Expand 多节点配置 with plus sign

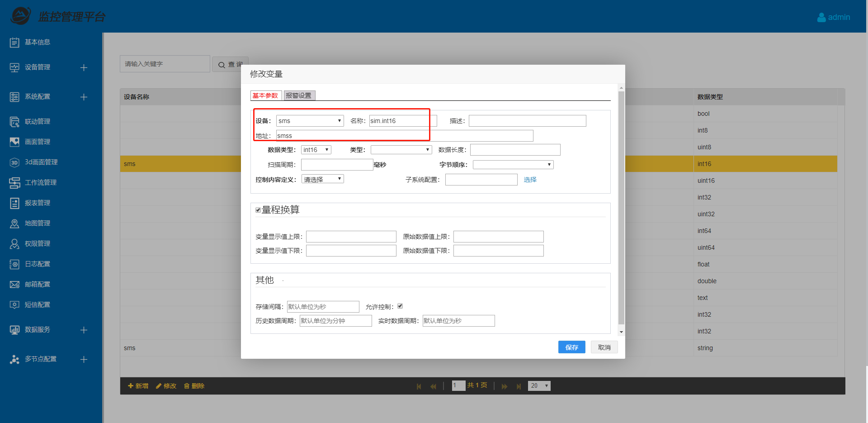pos(84,359)
